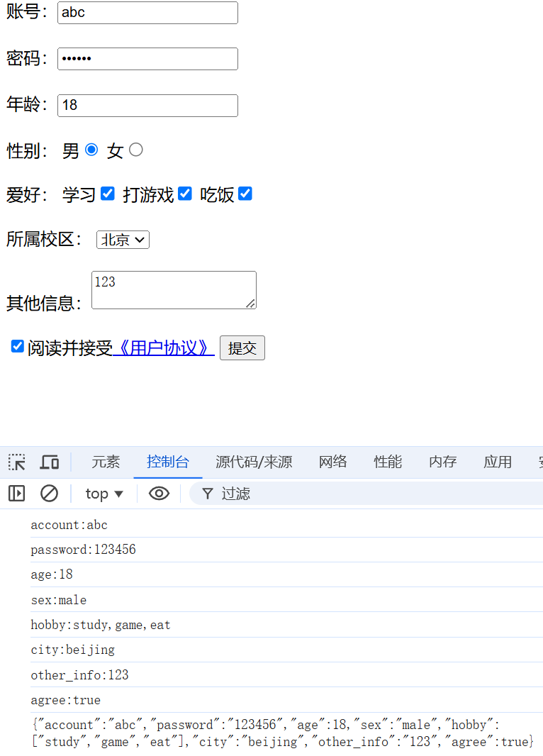Image resolution: width=543 pixels, height=756 pixels.
Task: Click the filter funnel icon
Action: (208, 494)
